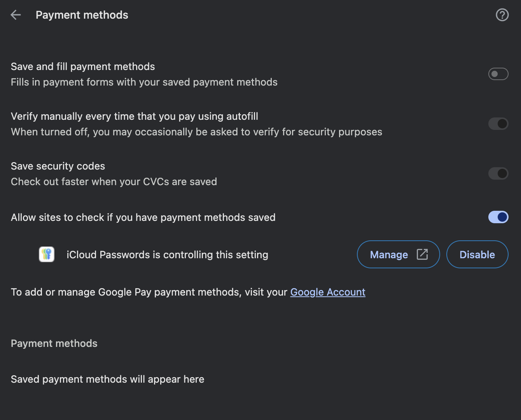Click the Manage button text

(x=389, y=255)
